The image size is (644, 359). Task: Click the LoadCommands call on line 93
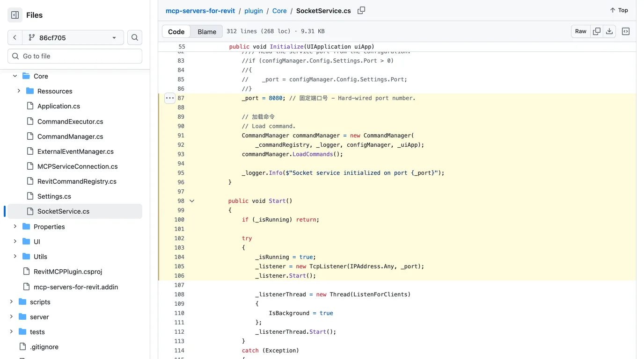tap(313, 154)
